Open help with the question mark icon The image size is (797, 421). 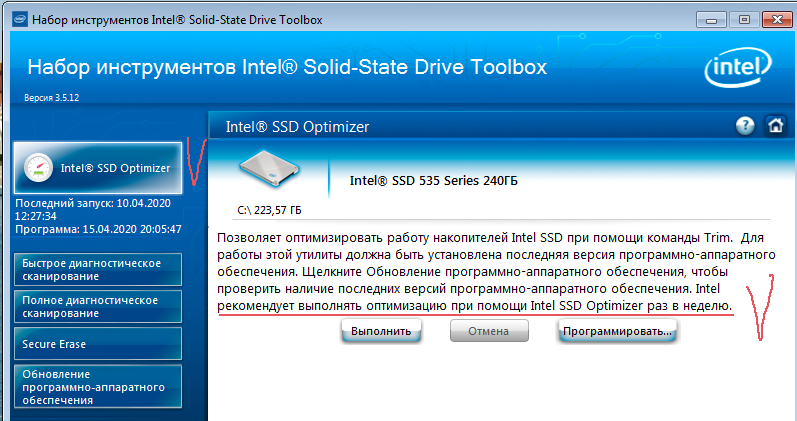coord(745,126)
